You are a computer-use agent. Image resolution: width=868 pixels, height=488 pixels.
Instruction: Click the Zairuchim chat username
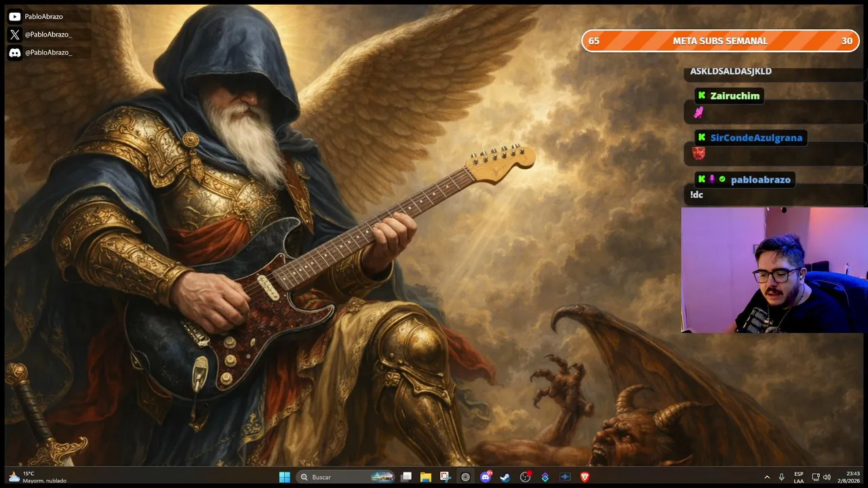734,96
